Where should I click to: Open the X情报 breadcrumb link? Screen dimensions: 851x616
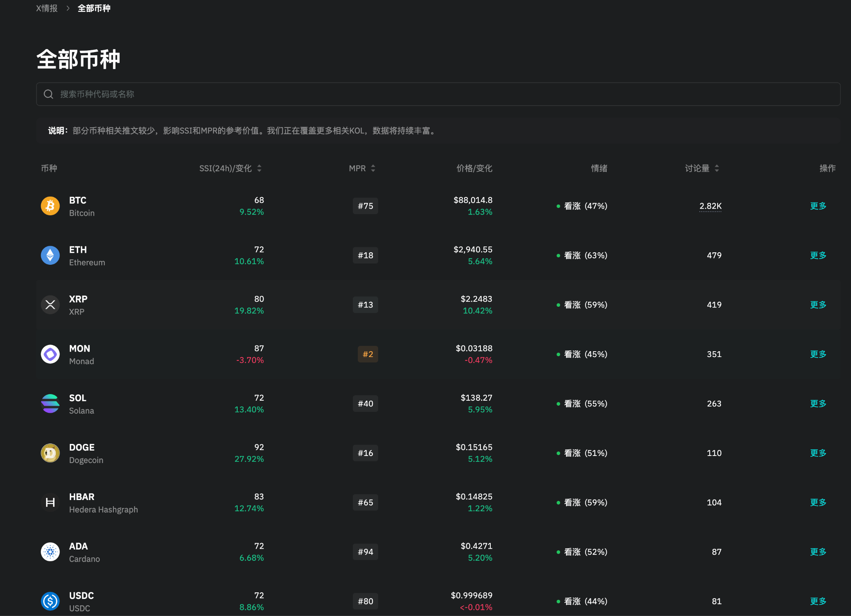47,8
